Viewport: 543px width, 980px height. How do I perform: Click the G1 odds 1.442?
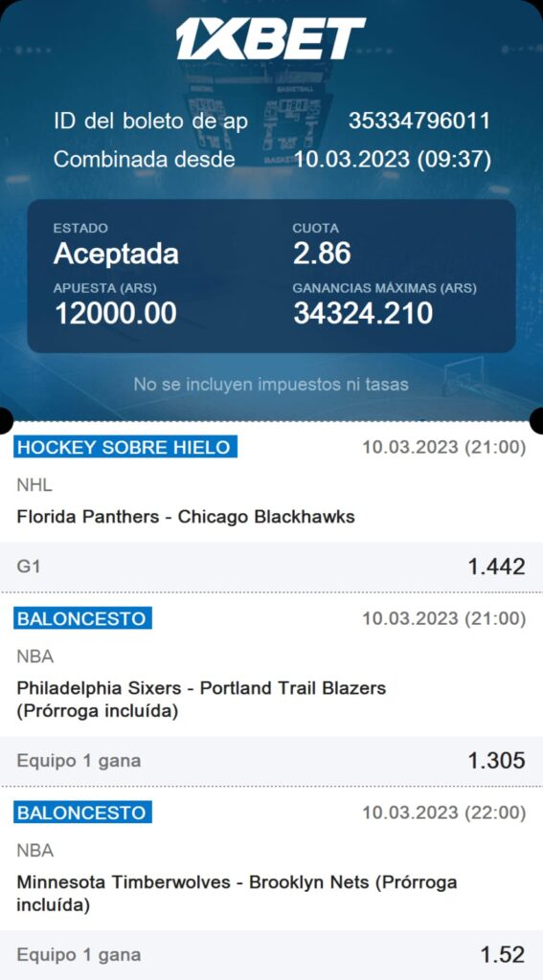pyautogui.click(x=497, y=567)
